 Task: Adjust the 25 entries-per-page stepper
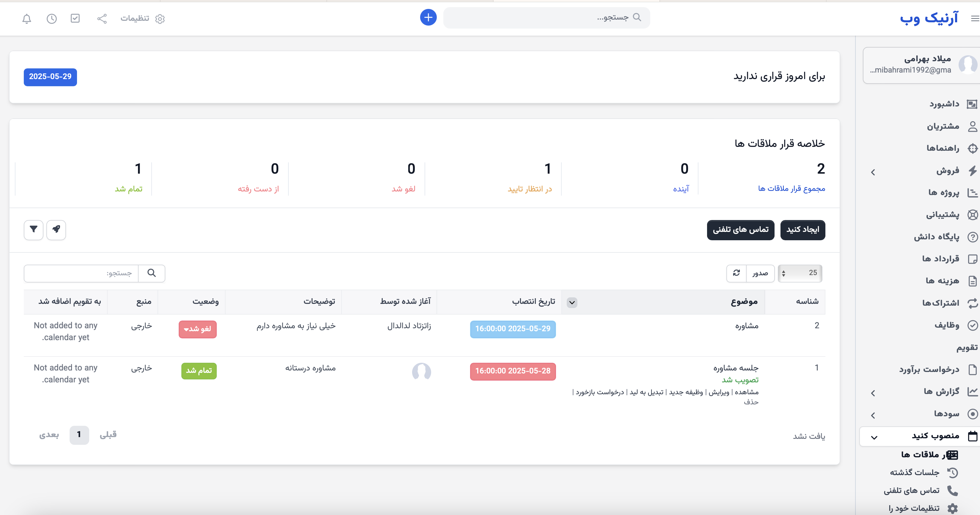783,273
